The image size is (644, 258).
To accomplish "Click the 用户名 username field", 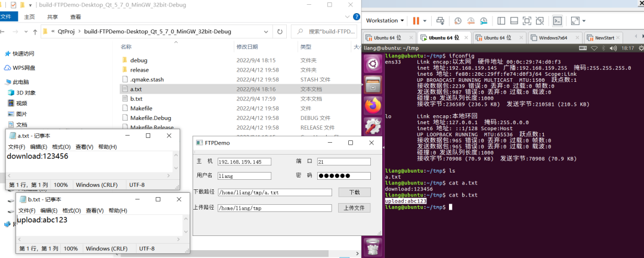I will coord(244,176).
